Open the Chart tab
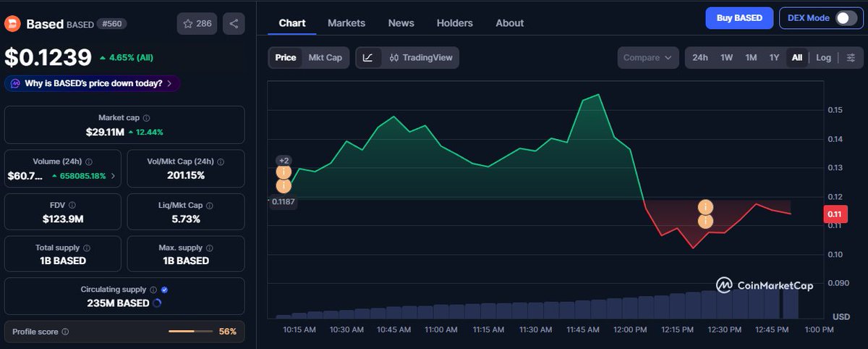 coord(292,23)
